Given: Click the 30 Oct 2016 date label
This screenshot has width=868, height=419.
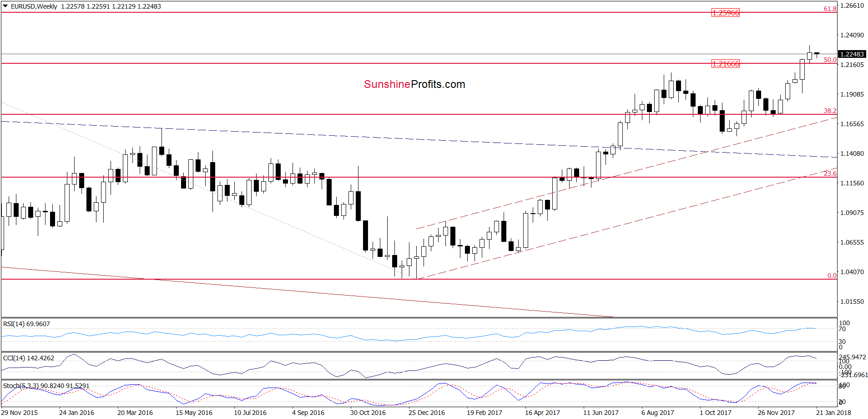Looking at the screenshot, I should coord(368,413).
